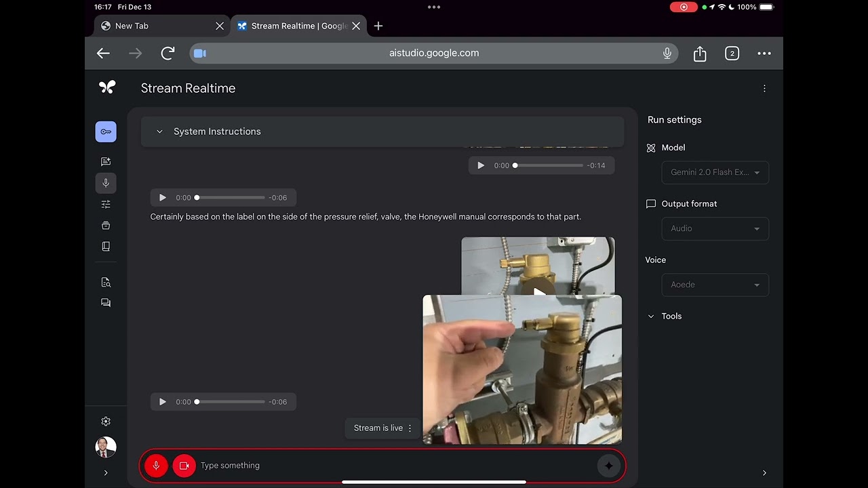Open Create Prompt sidebar icon
Viewport: 868px width, 488px height.
(x=106, y=161)
